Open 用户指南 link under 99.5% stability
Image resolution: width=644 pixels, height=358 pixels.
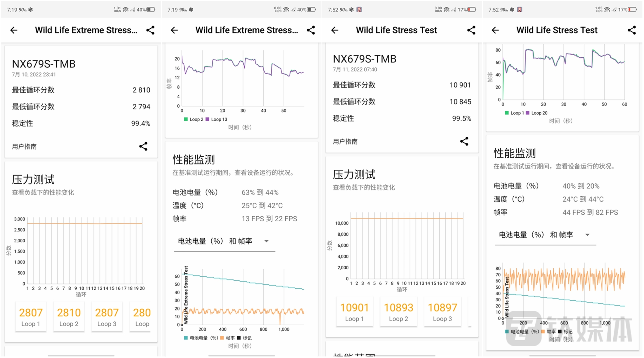coord(345,142)
